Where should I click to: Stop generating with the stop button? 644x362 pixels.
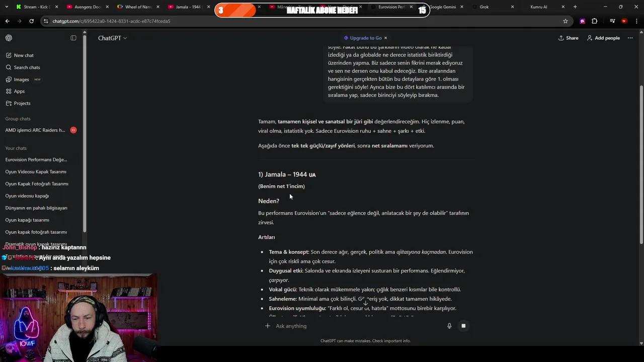(463, 326)
